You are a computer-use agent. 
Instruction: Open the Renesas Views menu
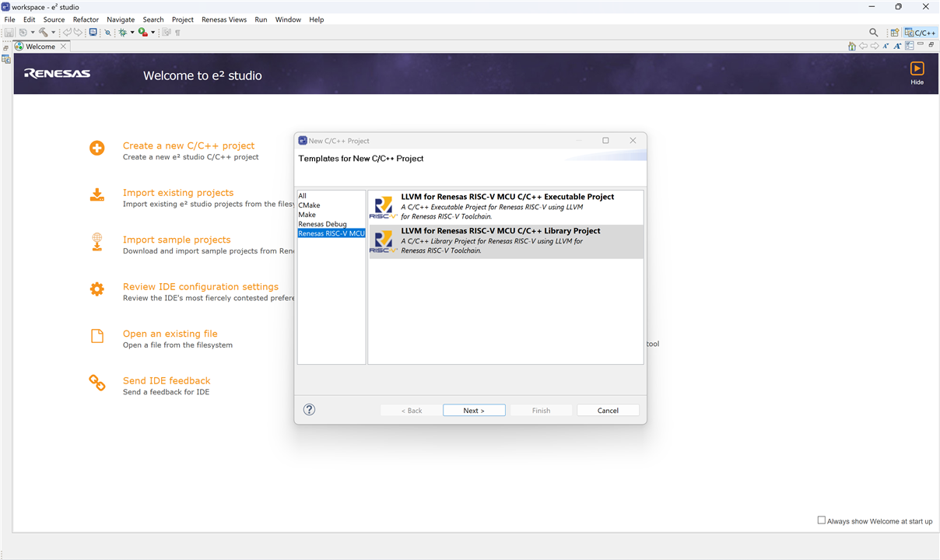(224, 19)
